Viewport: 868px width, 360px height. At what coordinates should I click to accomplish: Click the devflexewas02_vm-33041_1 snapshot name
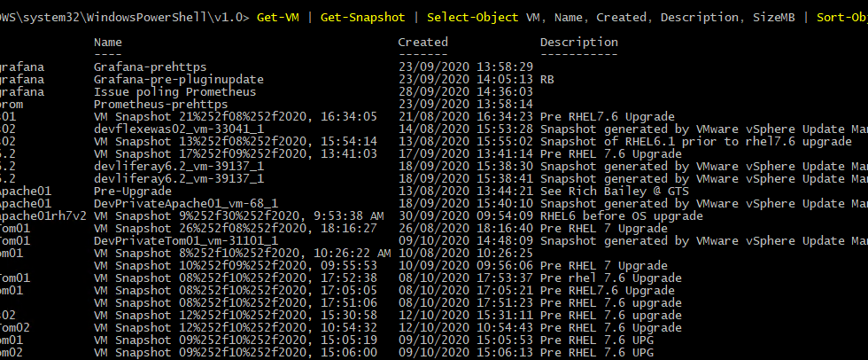179,129
